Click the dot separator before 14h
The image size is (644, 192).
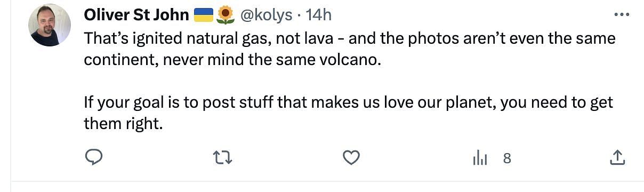click(300, 15)
